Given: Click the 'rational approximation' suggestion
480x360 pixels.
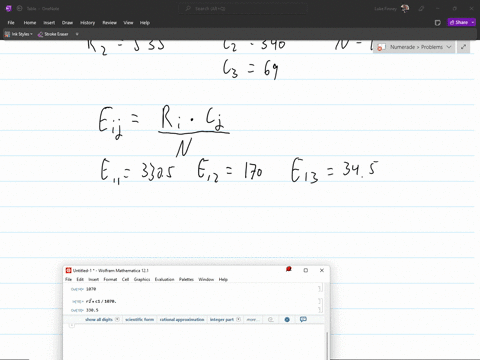Looking at the screenshot, I should [x=182, y=319].
